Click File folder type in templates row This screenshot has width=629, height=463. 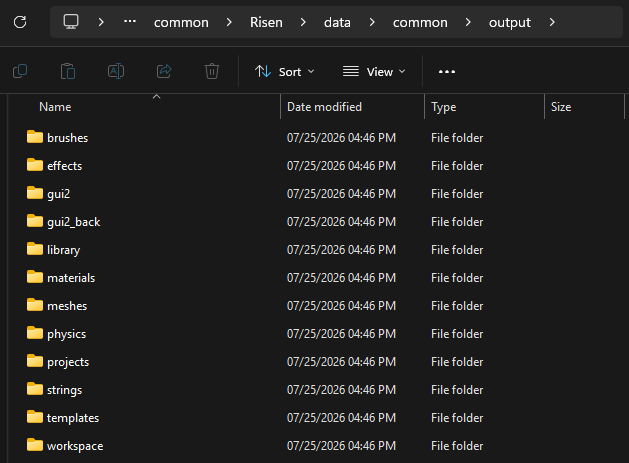[457, 418]
